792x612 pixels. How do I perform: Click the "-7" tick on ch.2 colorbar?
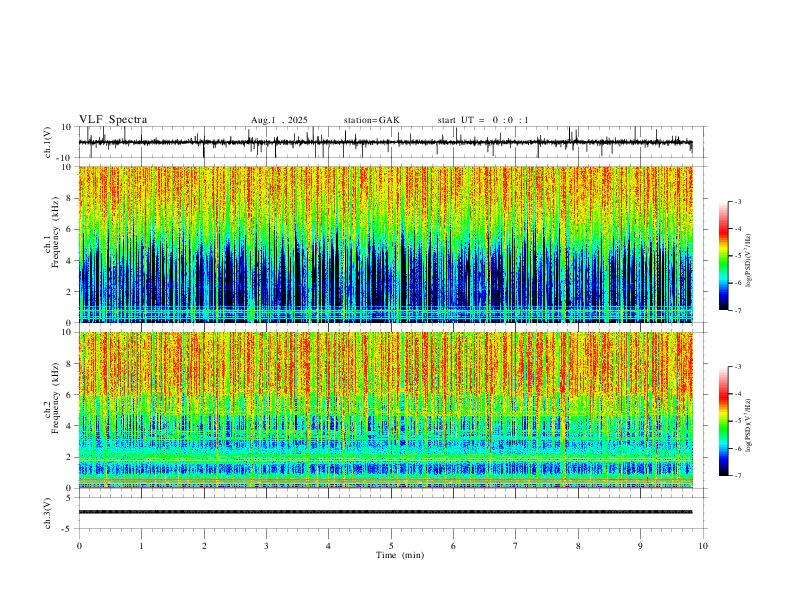point(738,476)
